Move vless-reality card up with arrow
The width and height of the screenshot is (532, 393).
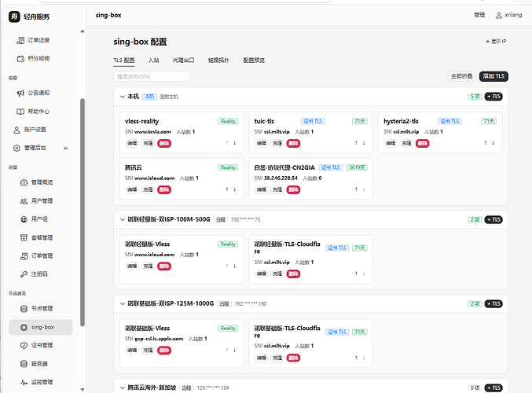(x=227, y=143)
